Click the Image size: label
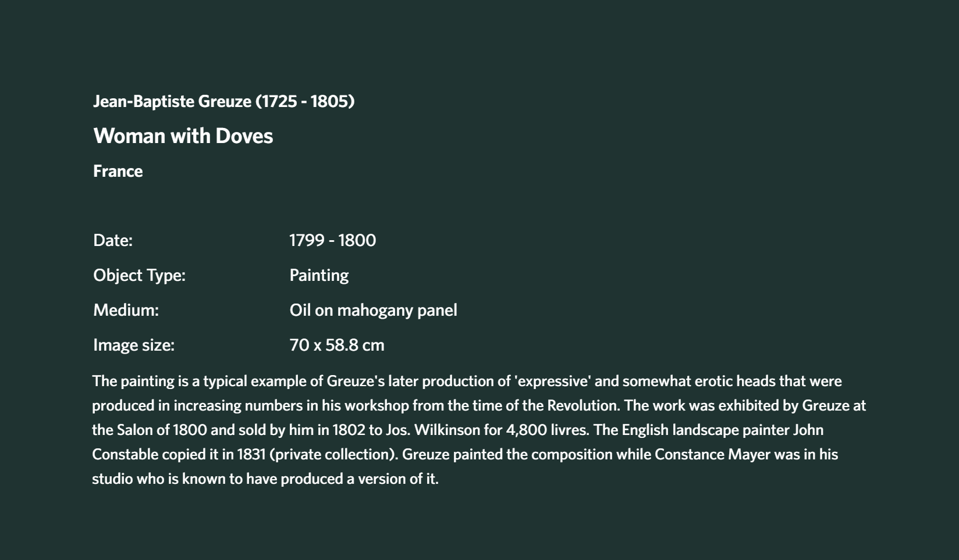The height and width of the screenshot is (560, 959). [x=134, y=345]
